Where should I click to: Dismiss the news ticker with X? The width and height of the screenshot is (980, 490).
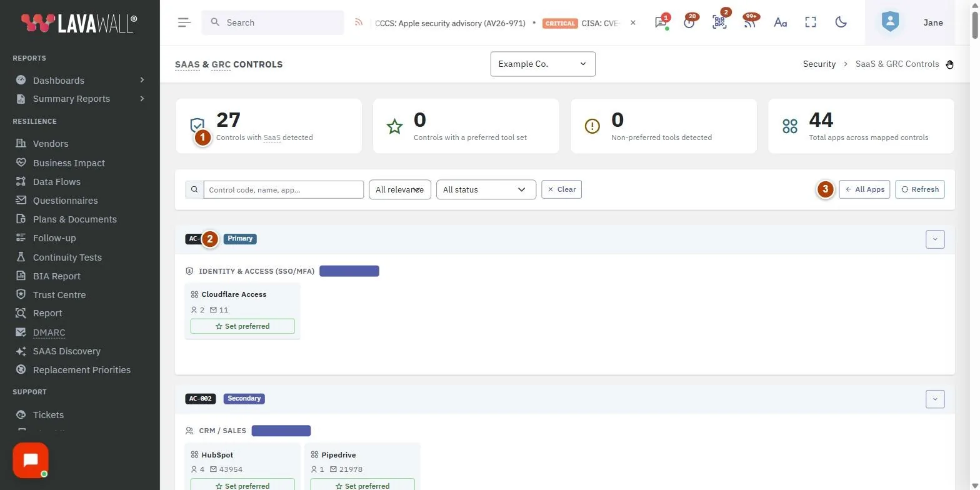click(x=632, y=22)
